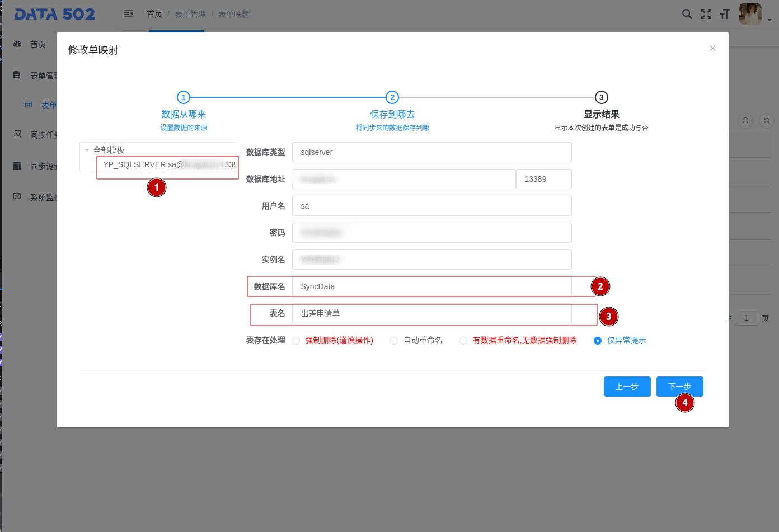Open the font size adjustment icon
This screenshot has height=532, width=779.
[725, 14]
